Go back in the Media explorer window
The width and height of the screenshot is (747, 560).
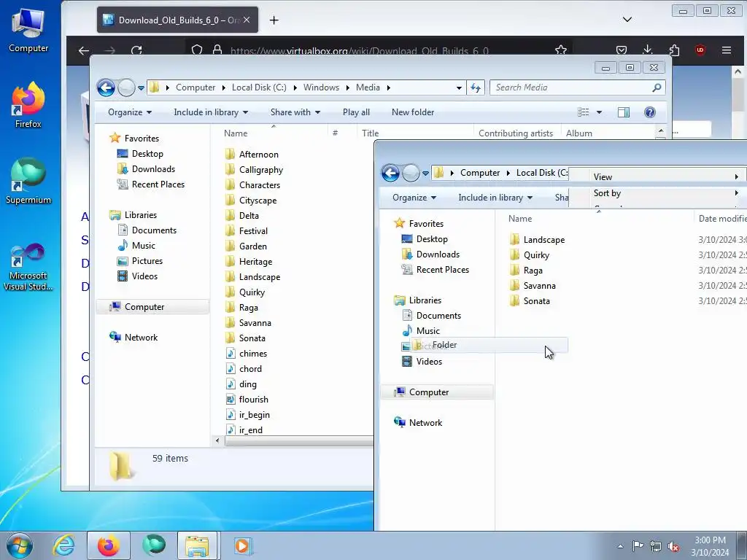[106, 87]
